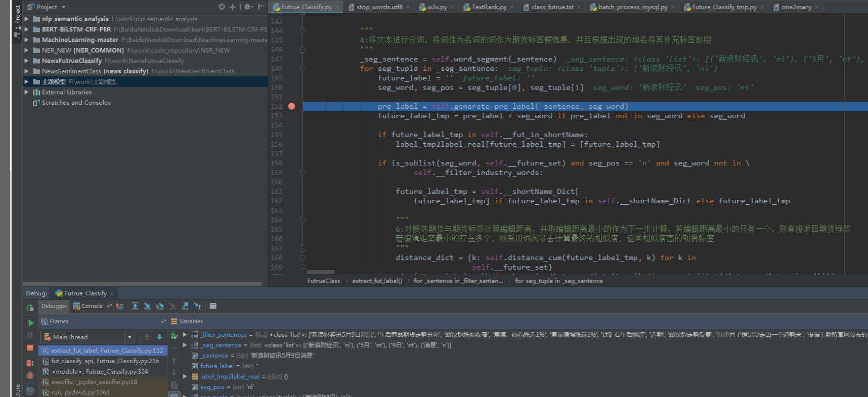Expand nlp_semantic_analysis folder
This screenshot has width=868, height=397.
[x=26, y=19]
